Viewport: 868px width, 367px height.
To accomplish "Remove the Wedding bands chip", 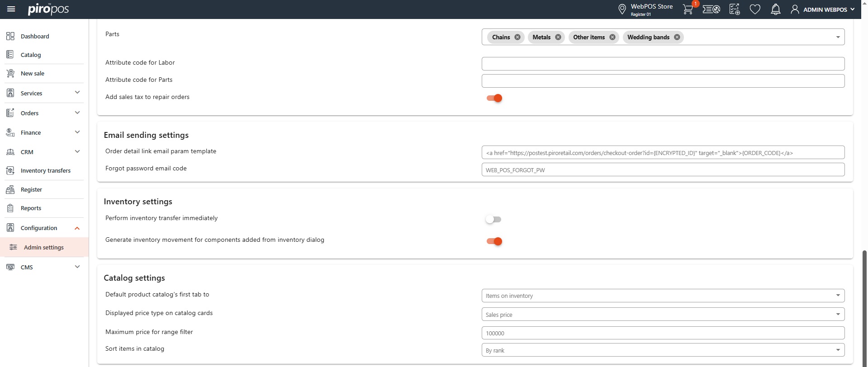I will [677, 38].
